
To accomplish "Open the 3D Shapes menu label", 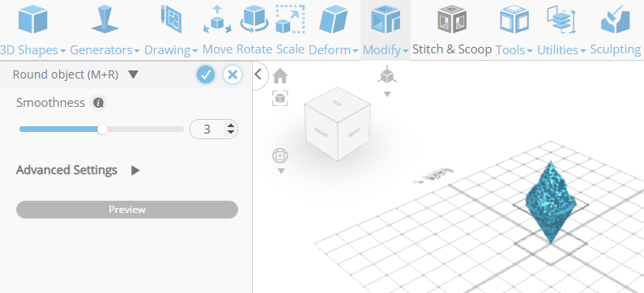I will coord(33,50).
